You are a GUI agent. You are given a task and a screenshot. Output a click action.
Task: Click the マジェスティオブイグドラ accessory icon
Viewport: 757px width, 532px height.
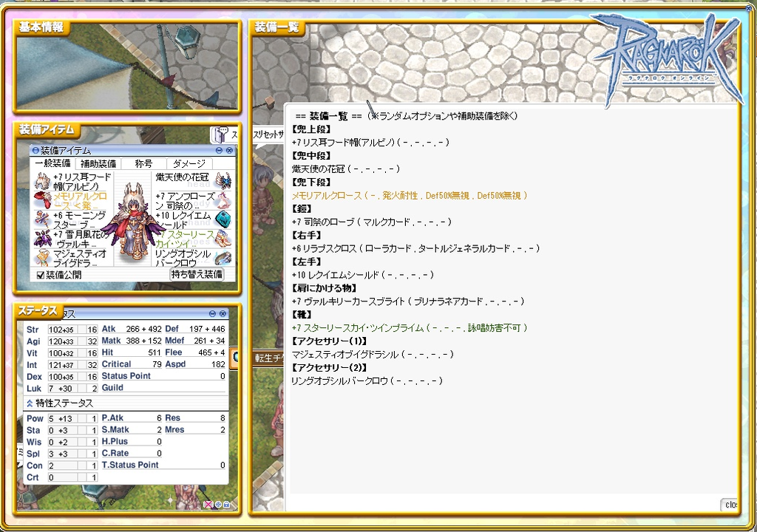(42, 257)
